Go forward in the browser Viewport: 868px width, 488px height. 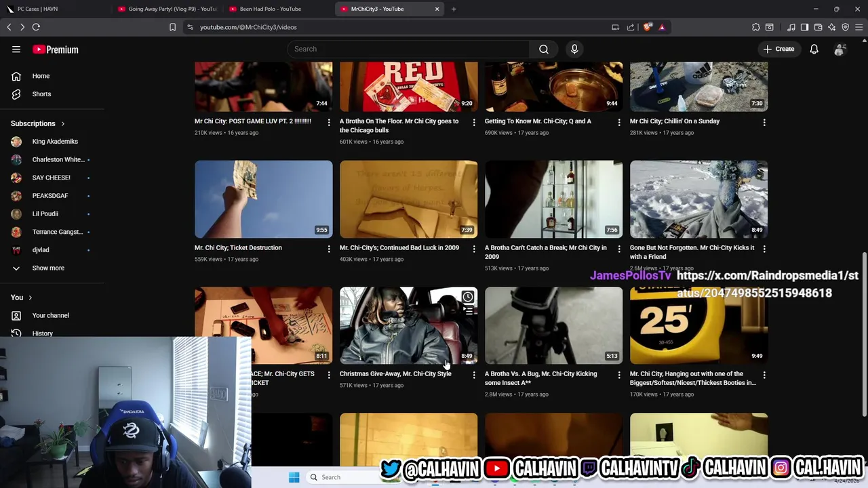click(x=22, y=27)
